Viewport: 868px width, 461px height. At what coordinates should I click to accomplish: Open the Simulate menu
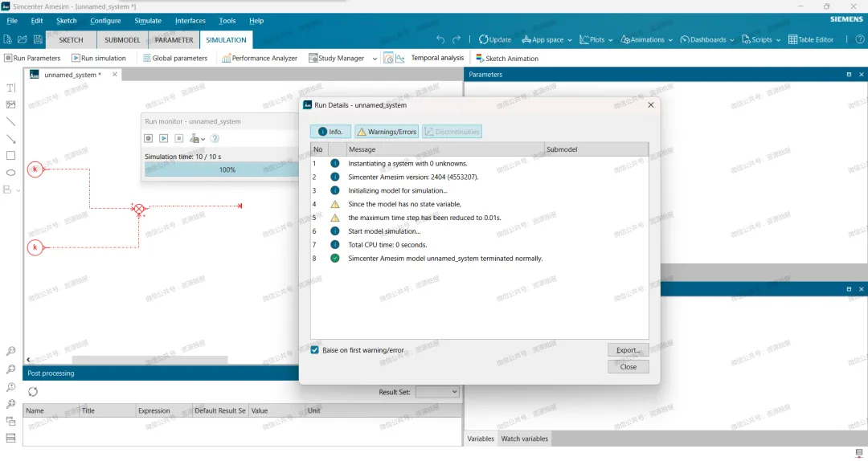pyautogui.click(x=148, y=20)
